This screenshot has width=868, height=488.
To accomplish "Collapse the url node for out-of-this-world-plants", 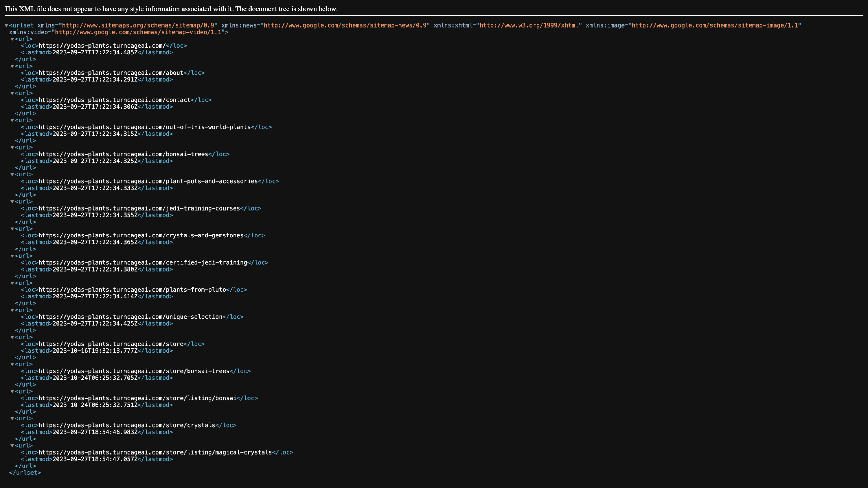I will tap(12, 121).
